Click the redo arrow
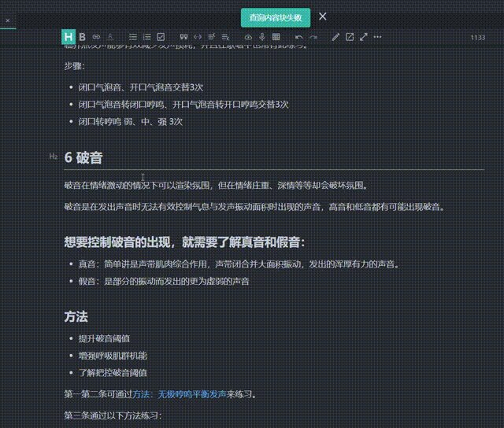This screenshot has height=428, width=504. pos(313,37)
